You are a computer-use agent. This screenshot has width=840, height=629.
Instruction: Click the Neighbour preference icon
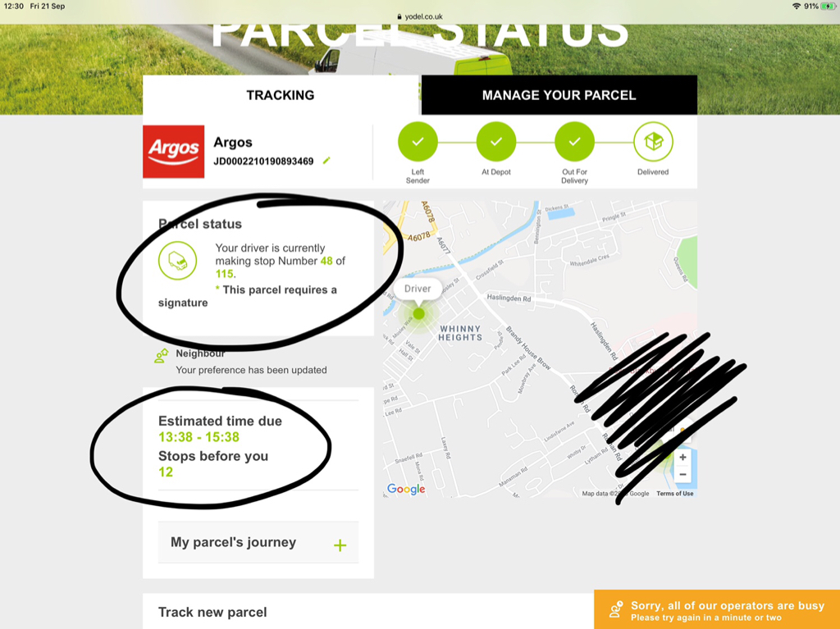(162, 356)
